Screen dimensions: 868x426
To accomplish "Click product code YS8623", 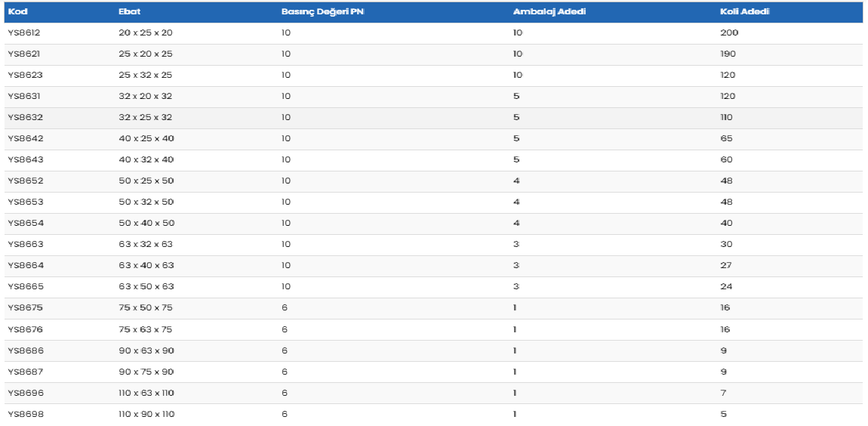I will pyautogui.click(x=25, y=76).
